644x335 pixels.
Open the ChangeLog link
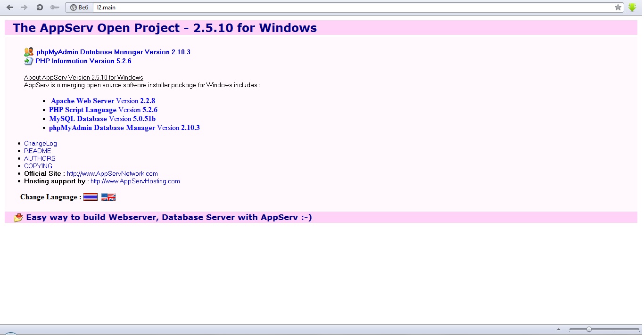coord(41,143)
